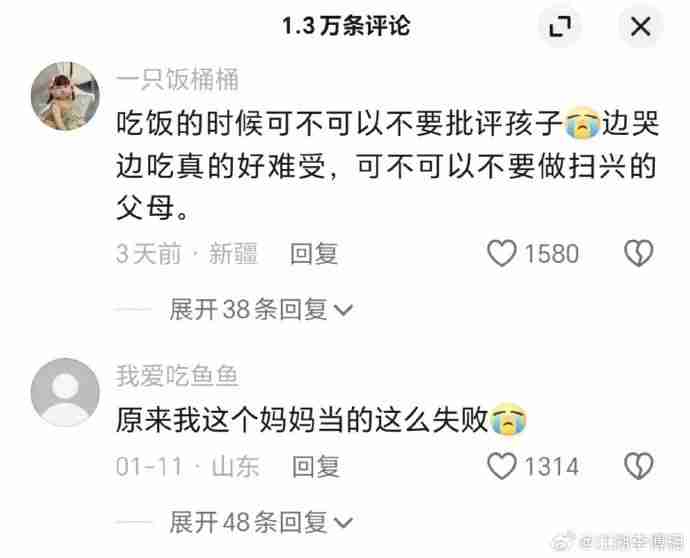The image size is (690, 558).
Task: Open 一只饭桶桶's profile avatar
Action: click(x=65, y=96)
